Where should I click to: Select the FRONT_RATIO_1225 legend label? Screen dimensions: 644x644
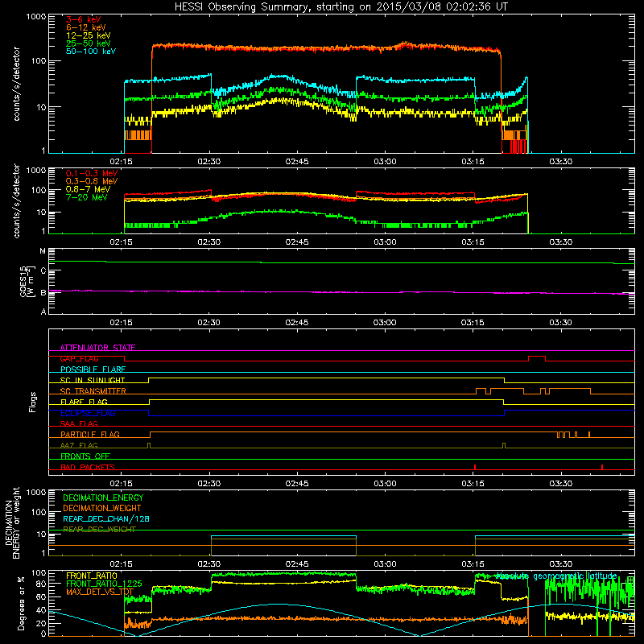[104, 584]
